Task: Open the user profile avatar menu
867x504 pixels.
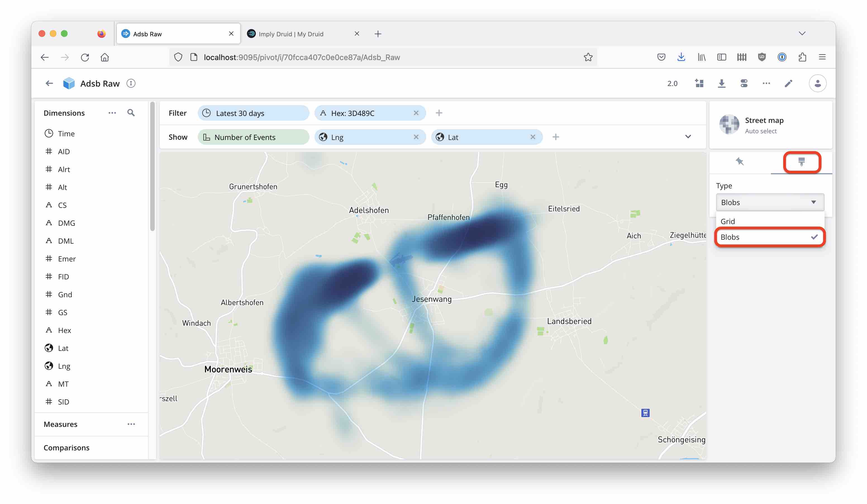Action: click(818, 83)
